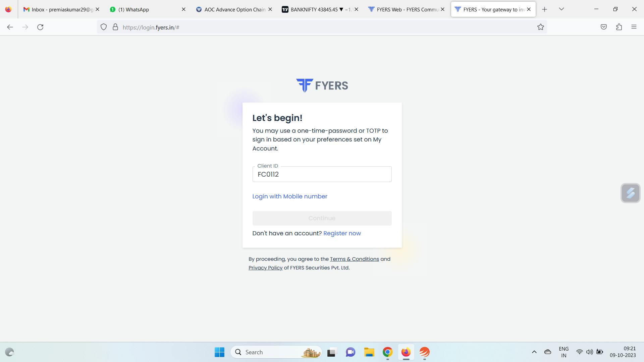Close the active FYERS login tab
Viewport: 644px width, 362px height.
(529, 9)
